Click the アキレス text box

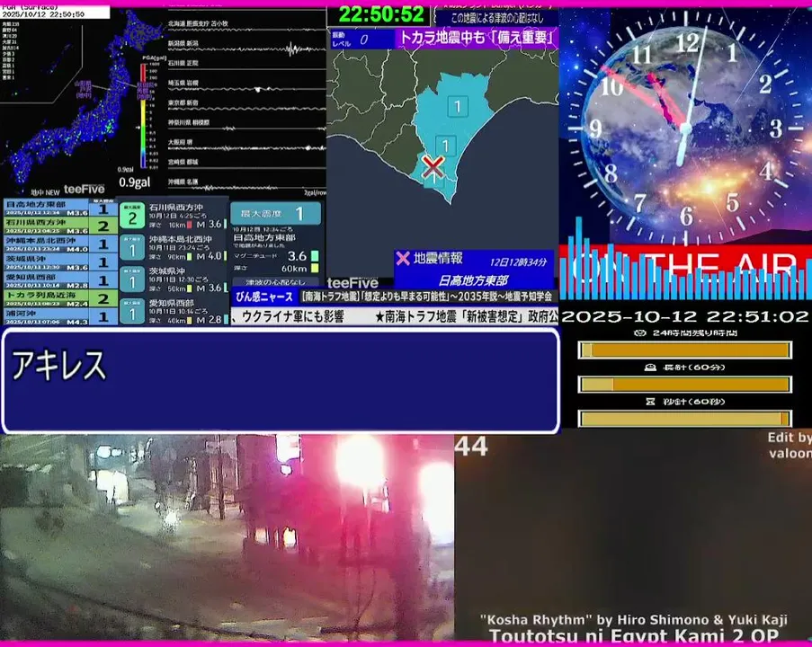[281, 380]
